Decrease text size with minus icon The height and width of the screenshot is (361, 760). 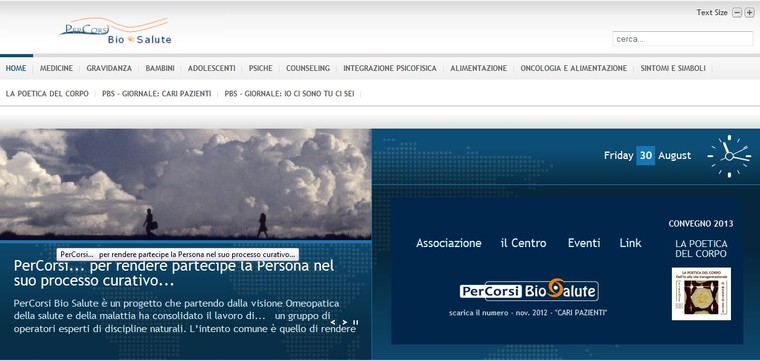tap(737, 13)
